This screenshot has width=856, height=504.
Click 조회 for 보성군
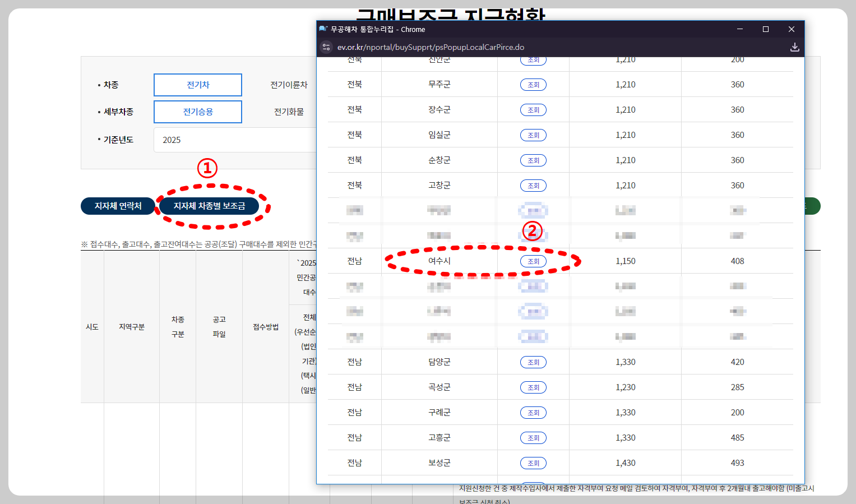pos(533,463)
